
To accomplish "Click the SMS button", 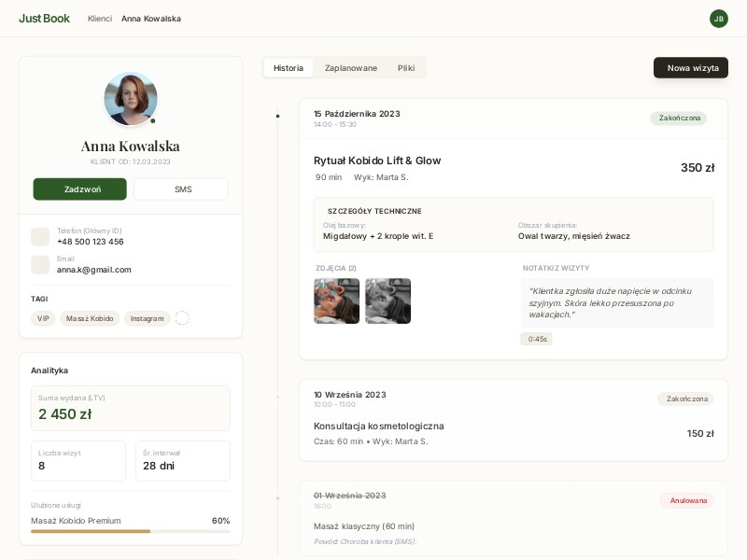I will [x=180, y=189].
